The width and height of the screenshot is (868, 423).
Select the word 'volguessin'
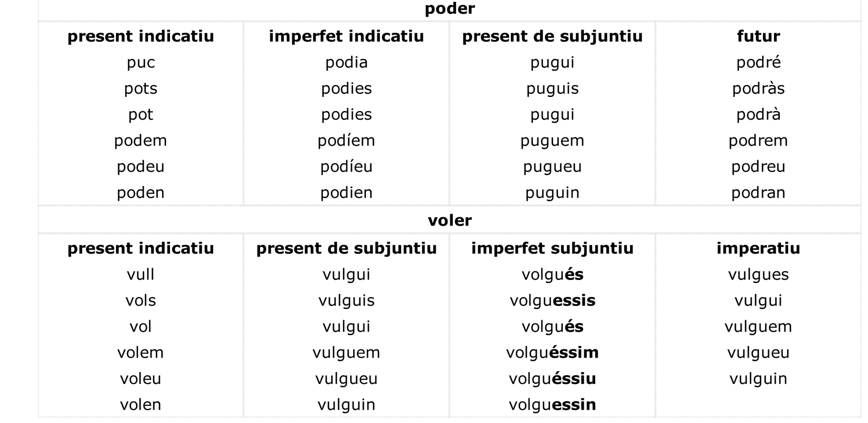coord(552,404)
